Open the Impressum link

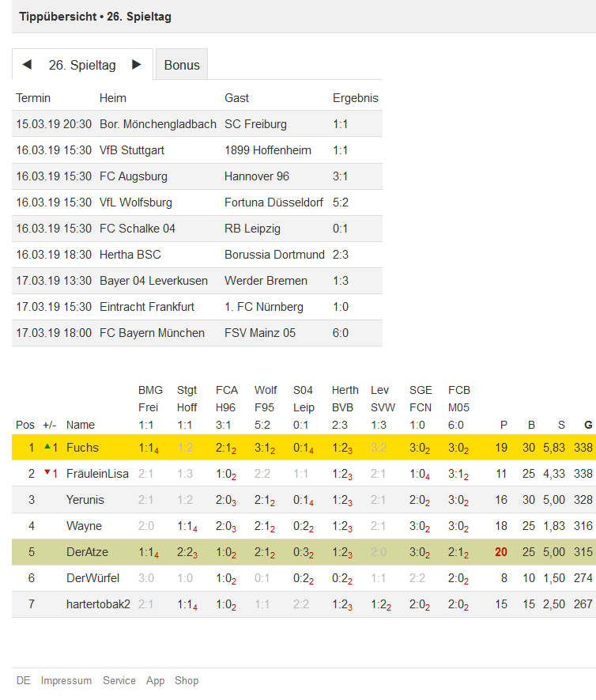(66, 680)
